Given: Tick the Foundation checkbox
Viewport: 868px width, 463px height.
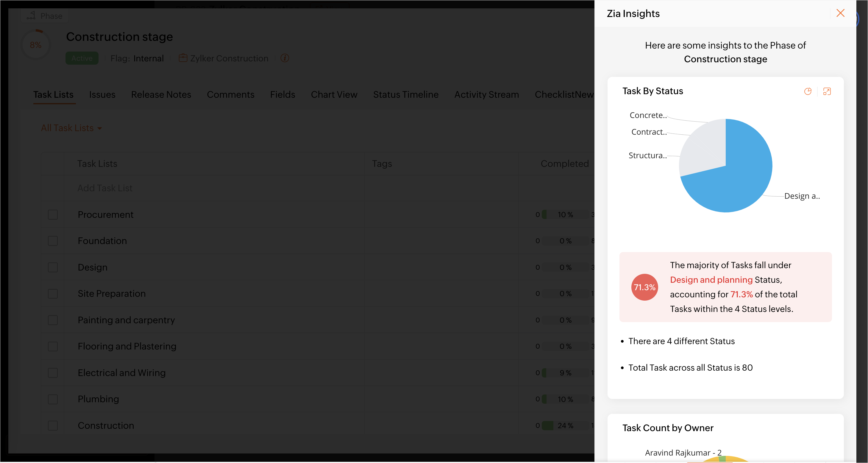Looking at the screenshot, I should pos(53,241).
